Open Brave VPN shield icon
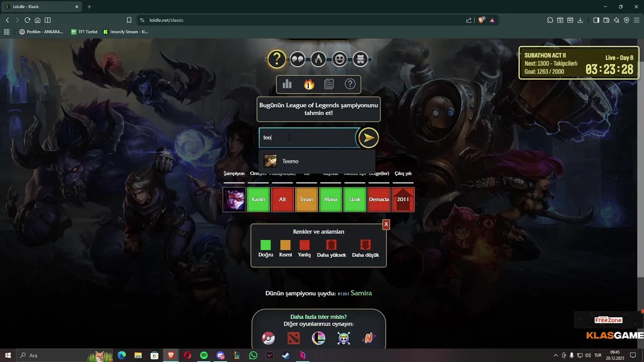 click(626, 20)
